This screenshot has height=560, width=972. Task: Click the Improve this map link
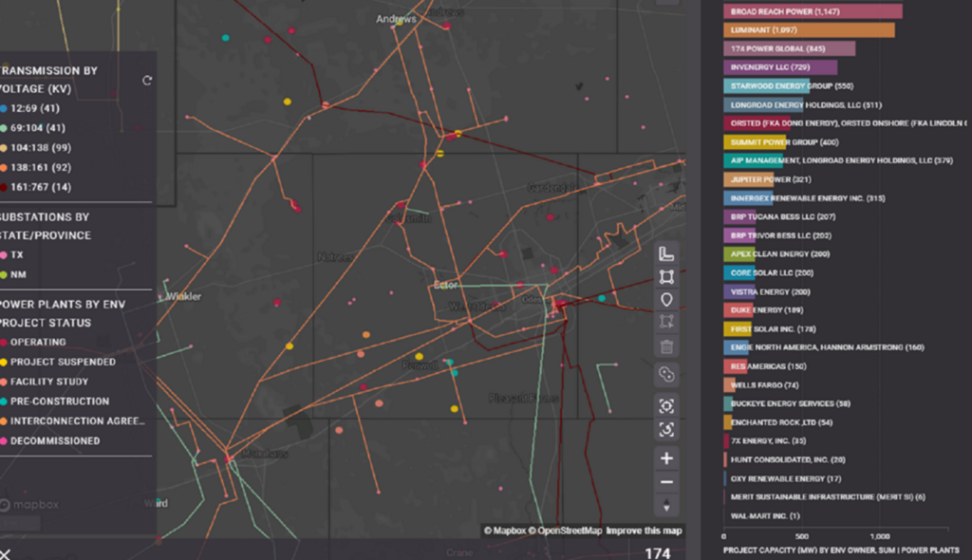(x=644, y=531)
